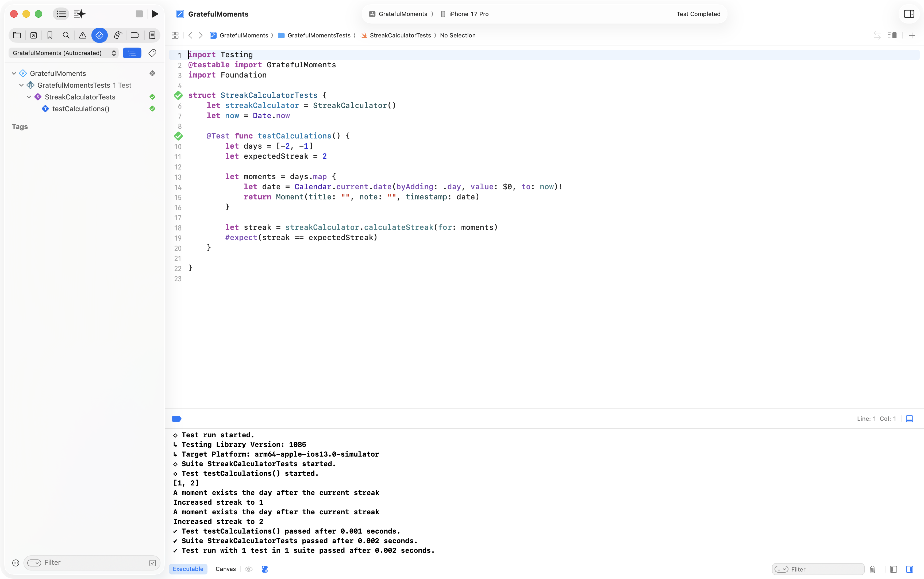
Task: Open the Find navigator magnifier
Action: pos(66,35)
